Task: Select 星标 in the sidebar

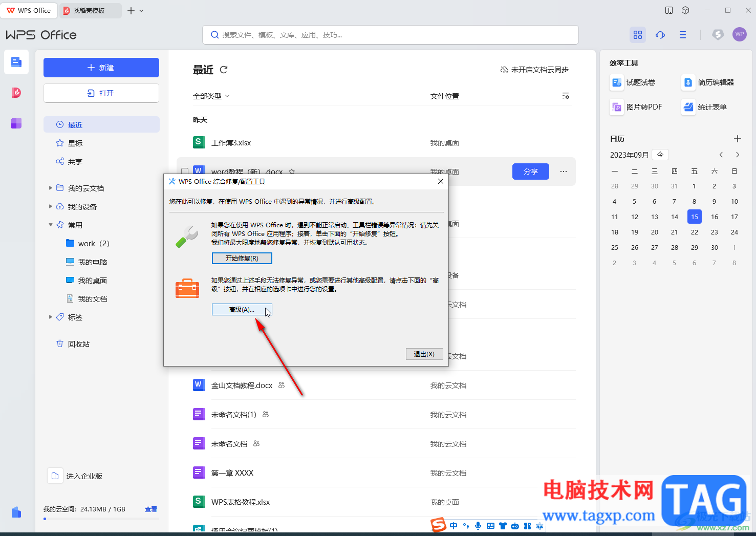Action: coord(101,143)
